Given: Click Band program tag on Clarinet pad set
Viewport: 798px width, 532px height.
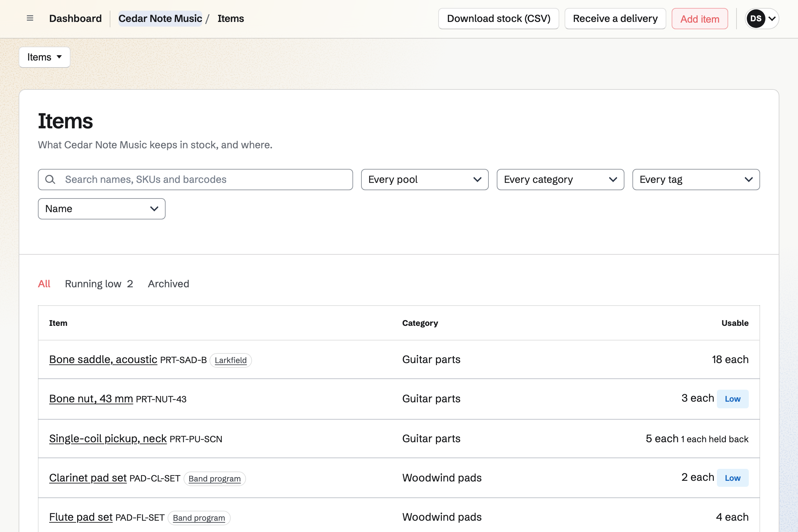Looking at the screenshot, I should point(214,479).
